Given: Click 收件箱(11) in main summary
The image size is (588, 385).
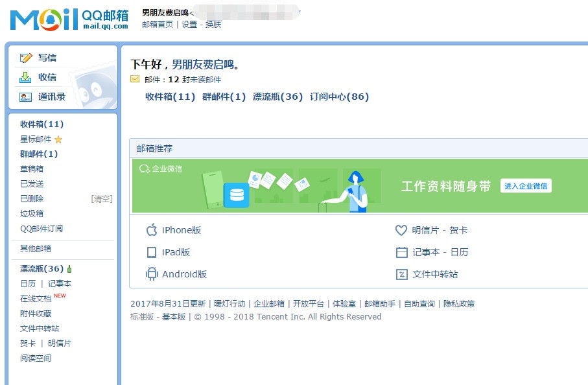Looking at the screenshot, I should [x=171, y=97].
